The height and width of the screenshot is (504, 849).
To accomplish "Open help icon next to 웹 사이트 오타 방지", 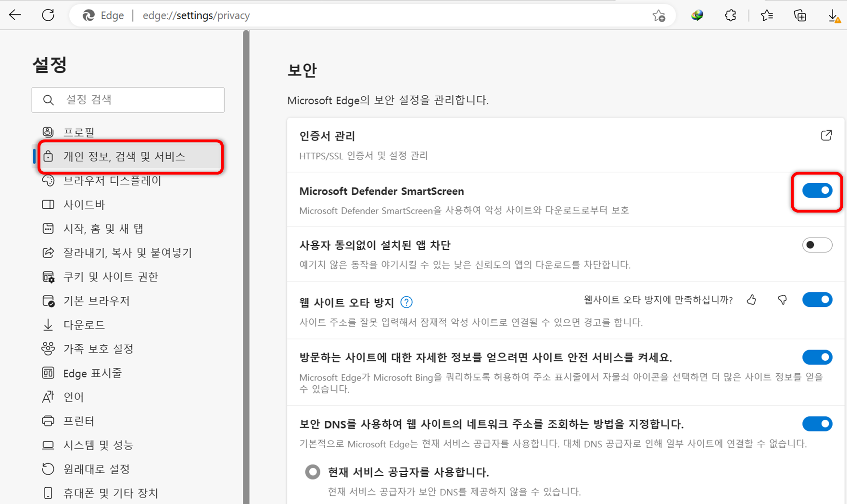I will point(406,302).
